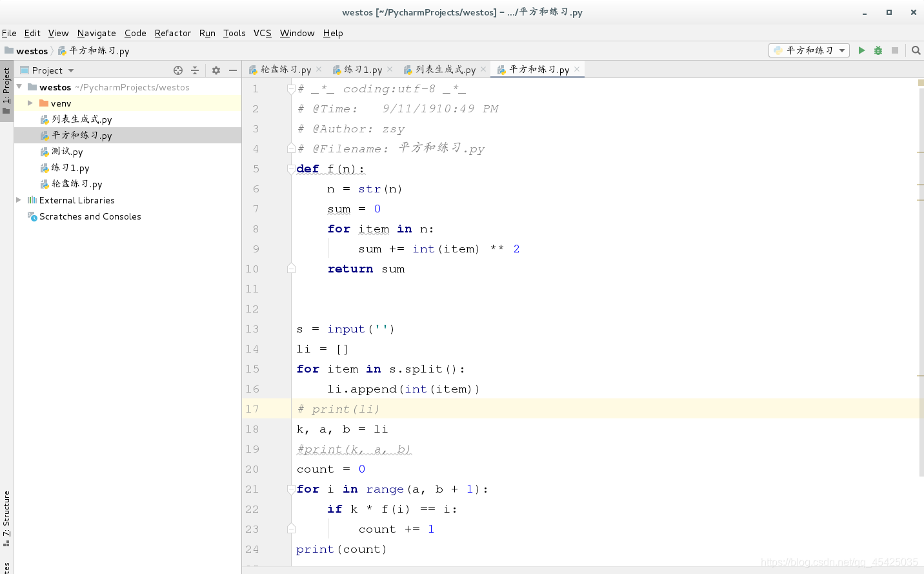Toggle the 1: Project side tool tab
Screen dimensions: 924x574
point(6,90)
